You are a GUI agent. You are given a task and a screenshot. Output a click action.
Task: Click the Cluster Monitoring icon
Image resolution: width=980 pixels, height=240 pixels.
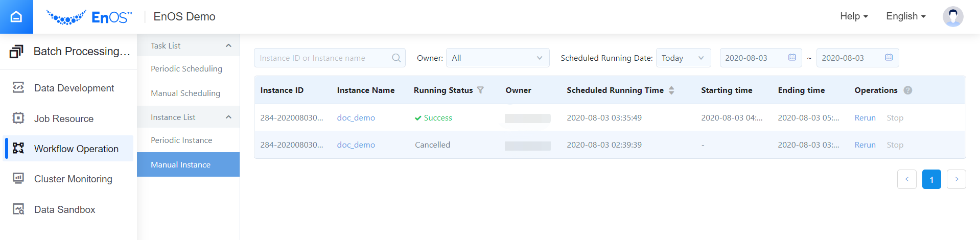18,179
